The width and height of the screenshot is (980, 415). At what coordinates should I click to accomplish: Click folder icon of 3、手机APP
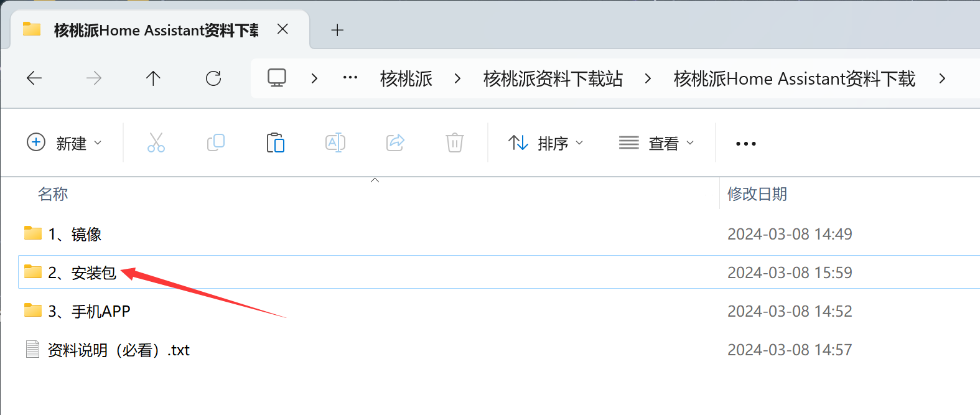[33, 310]
